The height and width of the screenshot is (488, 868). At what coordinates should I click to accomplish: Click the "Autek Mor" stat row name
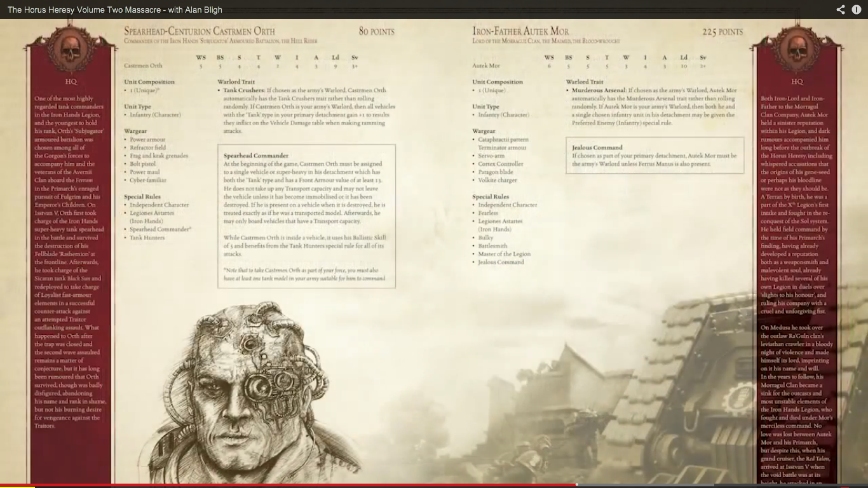486,65
